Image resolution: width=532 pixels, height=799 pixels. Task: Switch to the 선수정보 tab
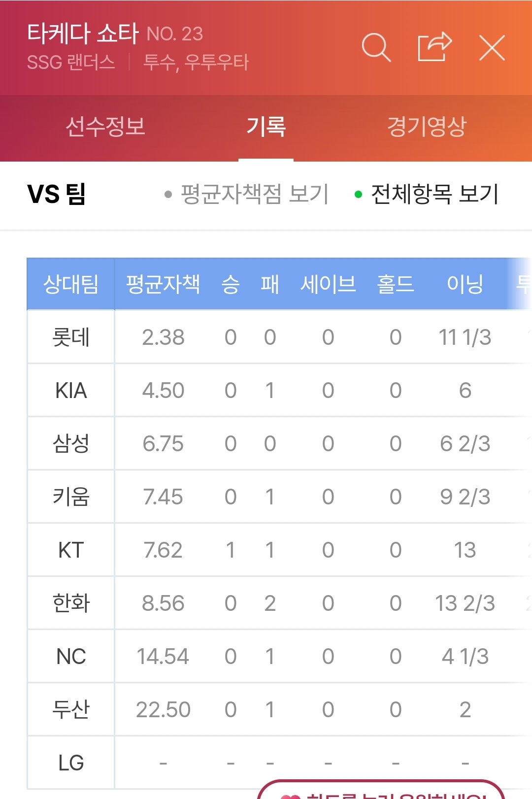105,127
